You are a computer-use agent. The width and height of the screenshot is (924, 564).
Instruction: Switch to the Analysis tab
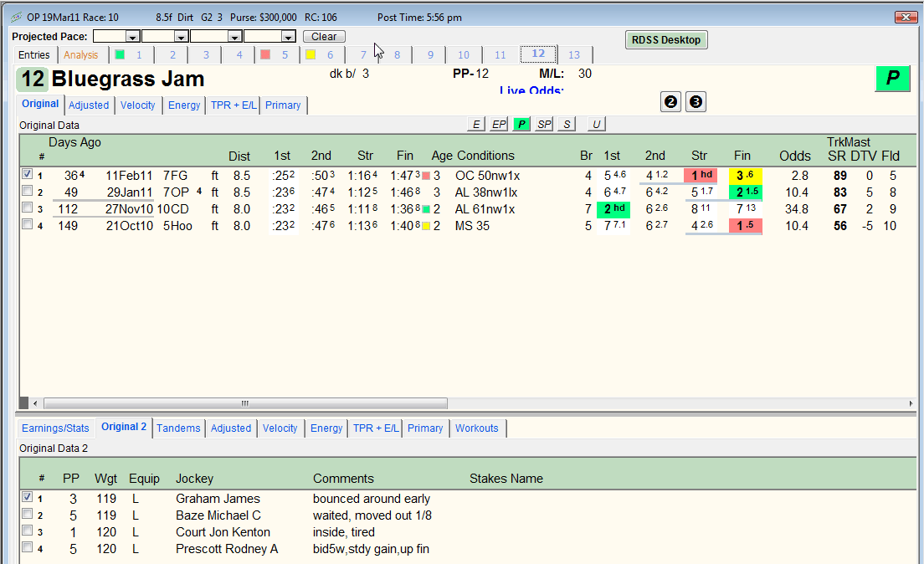(80, 54)
